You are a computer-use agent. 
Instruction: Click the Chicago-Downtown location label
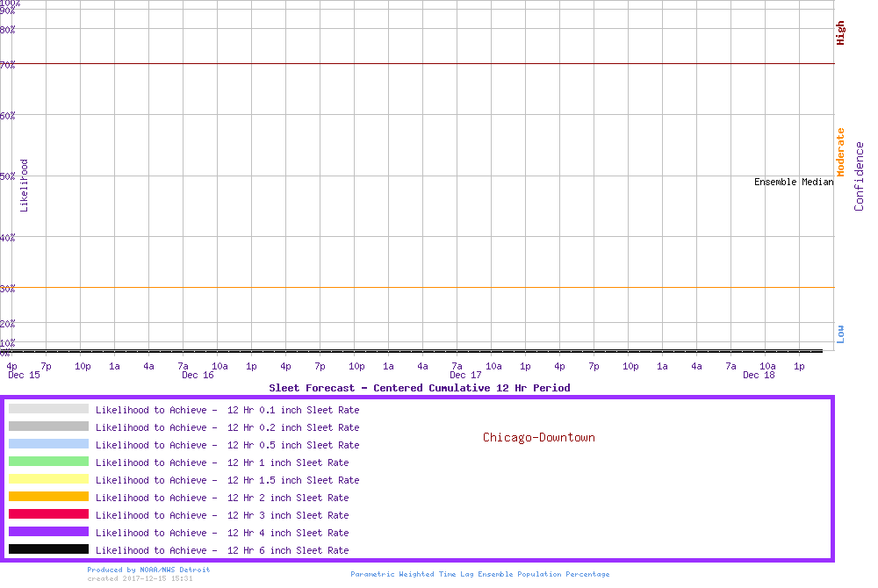click(538, 437)
